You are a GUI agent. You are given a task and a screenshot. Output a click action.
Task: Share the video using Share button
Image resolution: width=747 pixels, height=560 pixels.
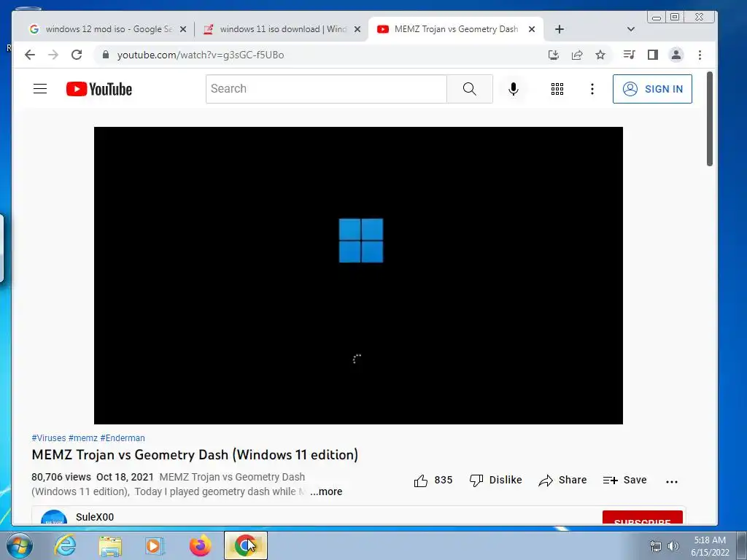click(x=562, y=480)
